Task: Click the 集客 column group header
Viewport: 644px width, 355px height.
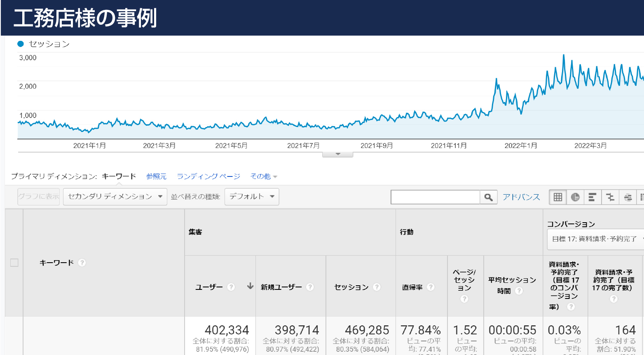Action: point(195,232)
